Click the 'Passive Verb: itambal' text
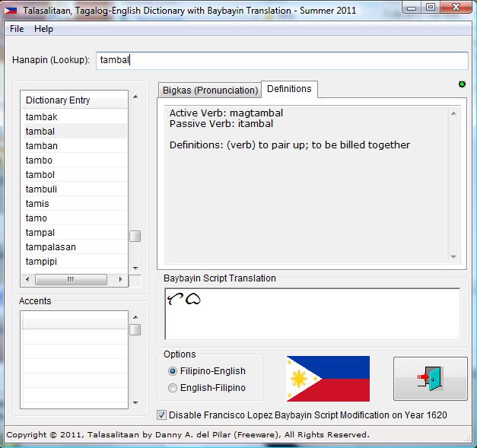 pos(221,124)
